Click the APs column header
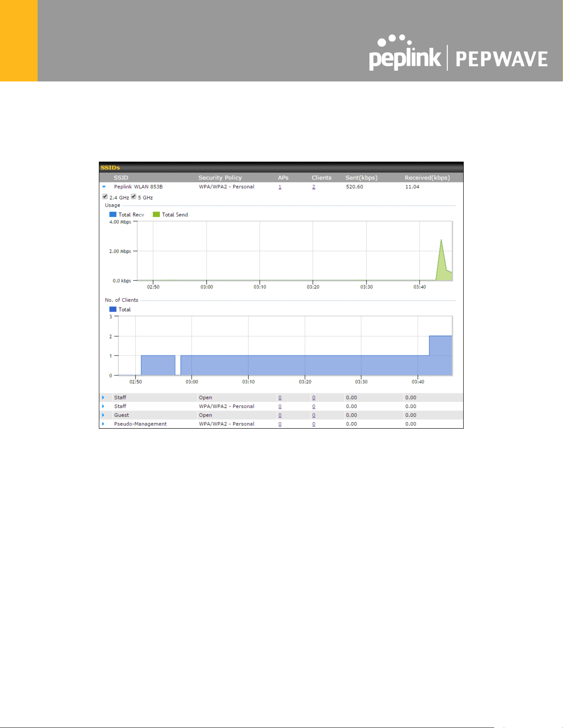 (x=283, y=178)
